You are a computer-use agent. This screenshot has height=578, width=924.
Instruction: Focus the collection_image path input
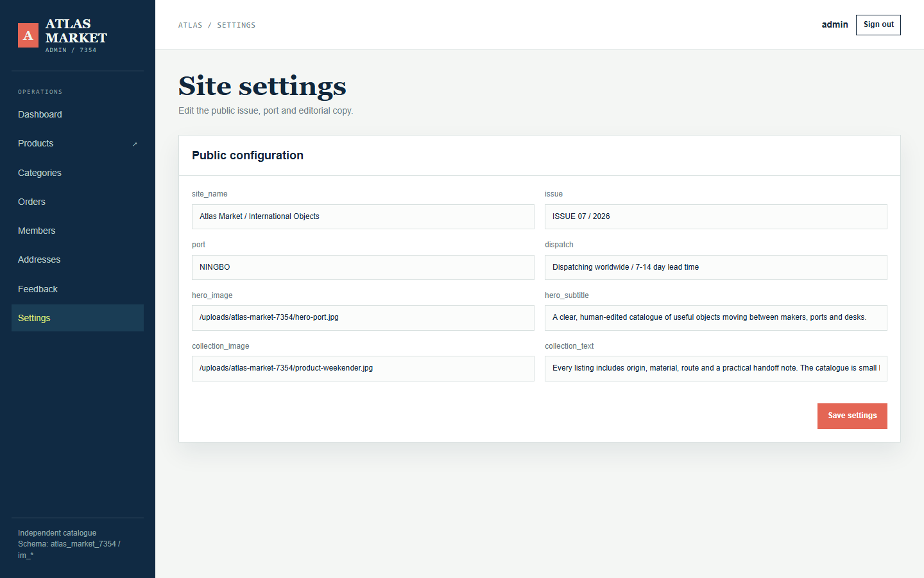click(363, 369)
